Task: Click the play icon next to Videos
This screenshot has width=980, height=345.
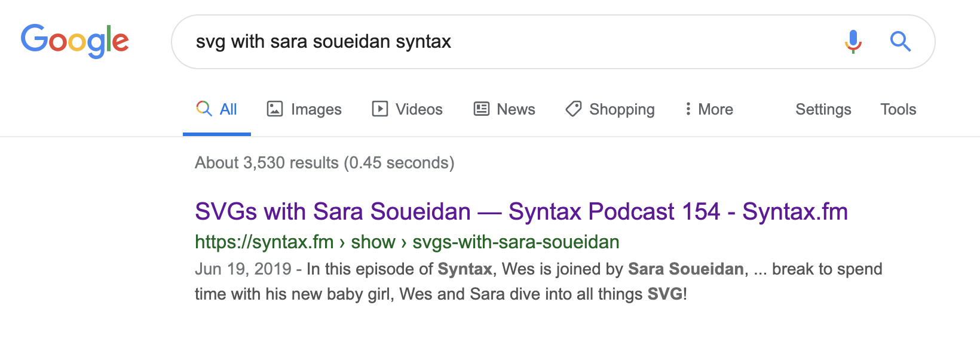Action: pos(381,109)
